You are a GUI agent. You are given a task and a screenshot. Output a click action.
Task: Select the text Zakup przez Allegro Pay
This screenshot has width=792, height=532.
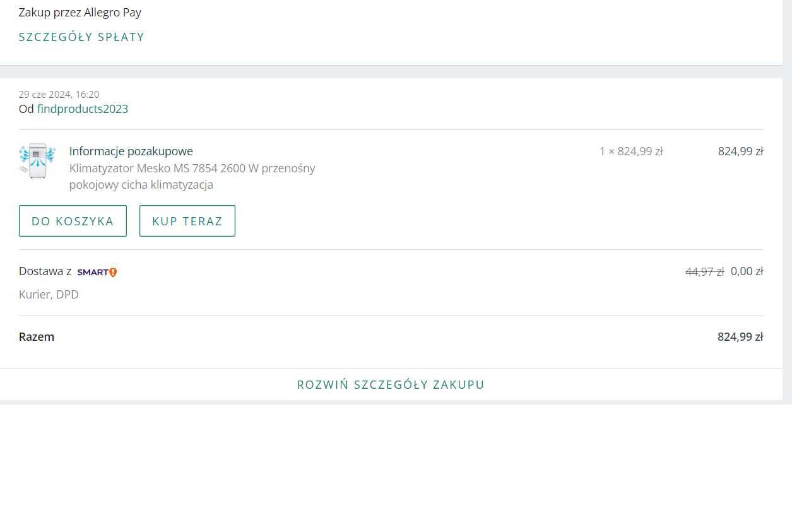tap(80, 13)
